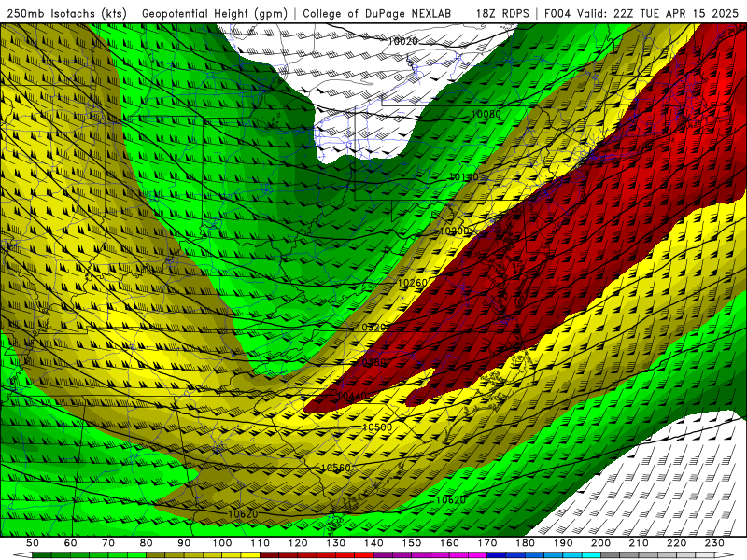Viewport: 747px width, 560px height.
Task: Click the 10380 contour label
Action: click(371, 362)
